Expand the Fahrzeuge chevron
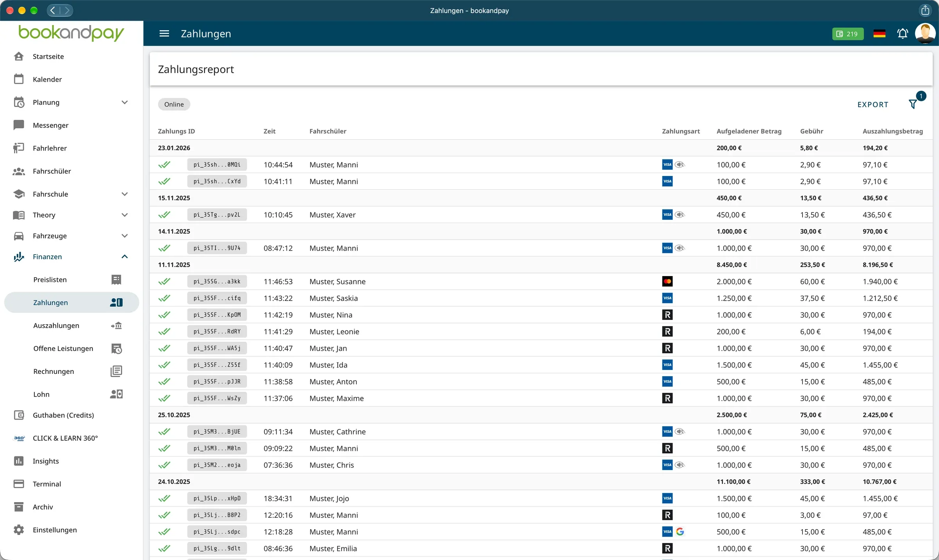This screenshot has width=939, height=560. tap(124, 236)
